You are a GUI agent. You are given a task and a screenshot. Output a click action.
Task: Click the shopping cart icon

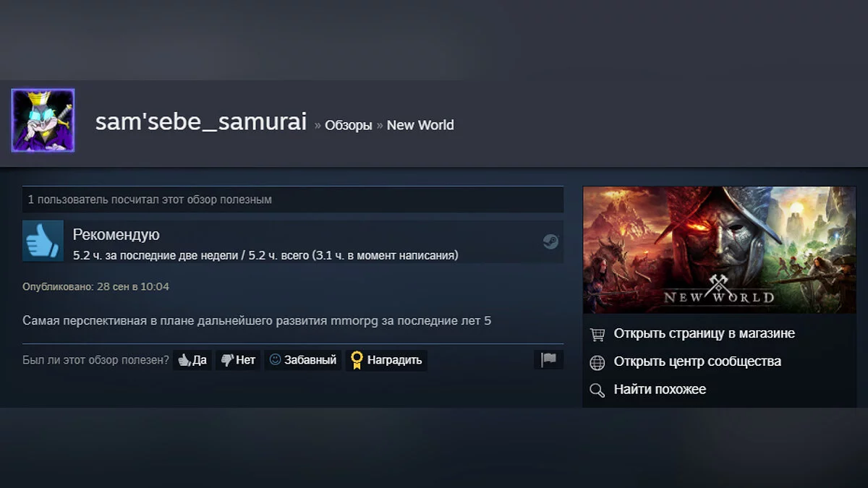[x=597, y=334]
